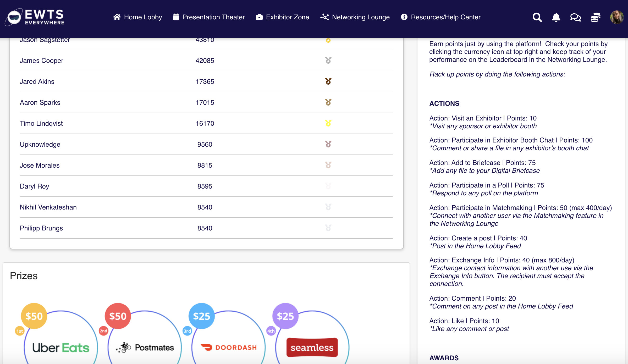Image resolution: width=628 pixels, height=364 pixels.
Task: Click the Uber Eats prize logo
Action: (x=61, y=348)
